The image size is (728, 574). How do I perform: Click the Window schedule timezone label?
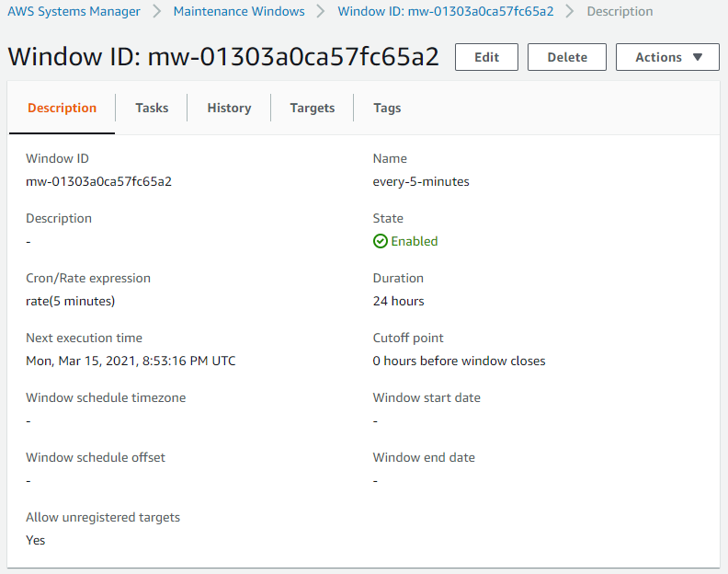pos(106,397)
